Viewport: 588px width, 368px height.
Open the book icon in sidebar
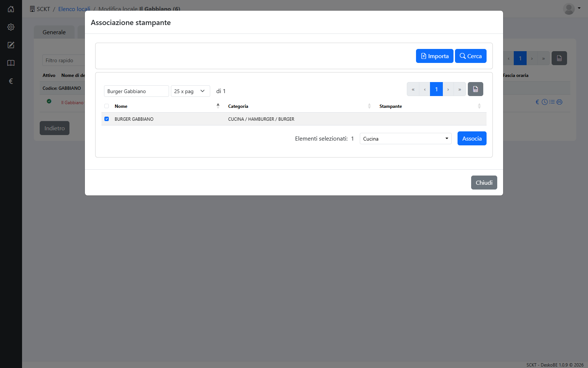click(x=11, y=63)
